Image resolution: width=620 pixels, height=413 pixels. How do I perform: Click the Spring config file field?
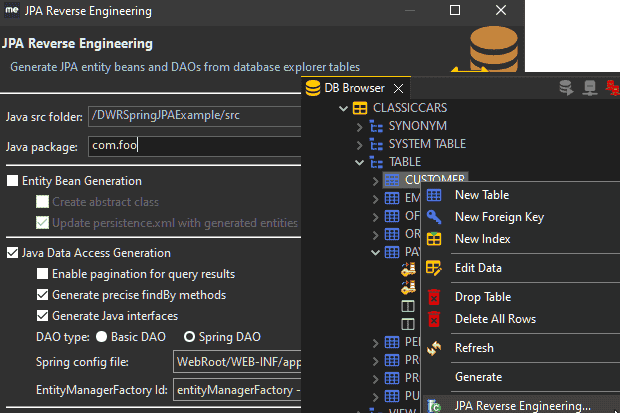pos(237,362)
